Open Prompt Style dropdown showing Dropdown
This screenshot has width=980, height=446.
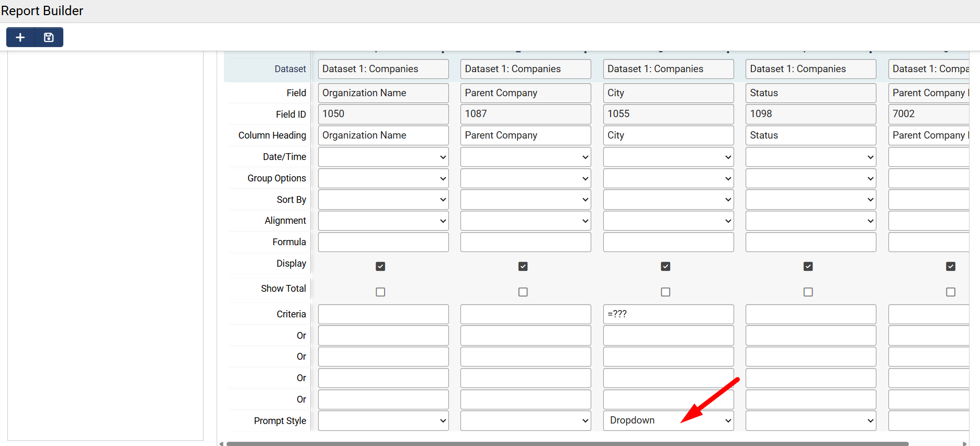click(x=668, y=420)
